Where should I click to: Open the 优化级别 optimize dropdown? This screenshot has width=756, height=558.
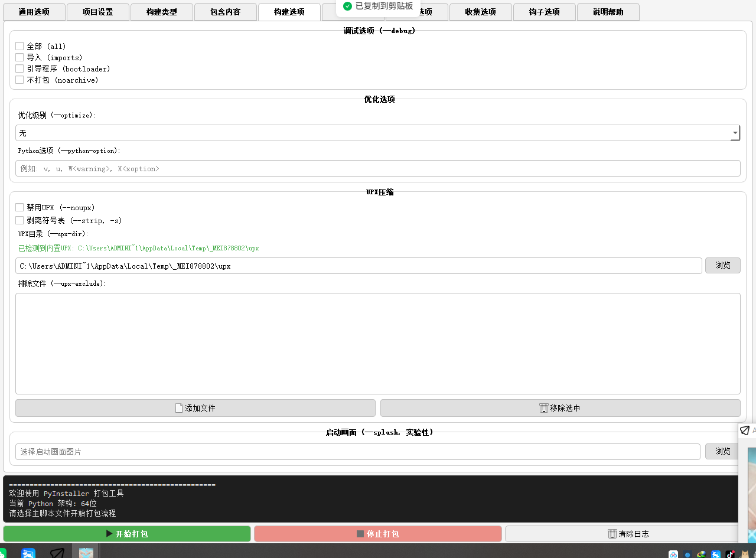[735, 133]
